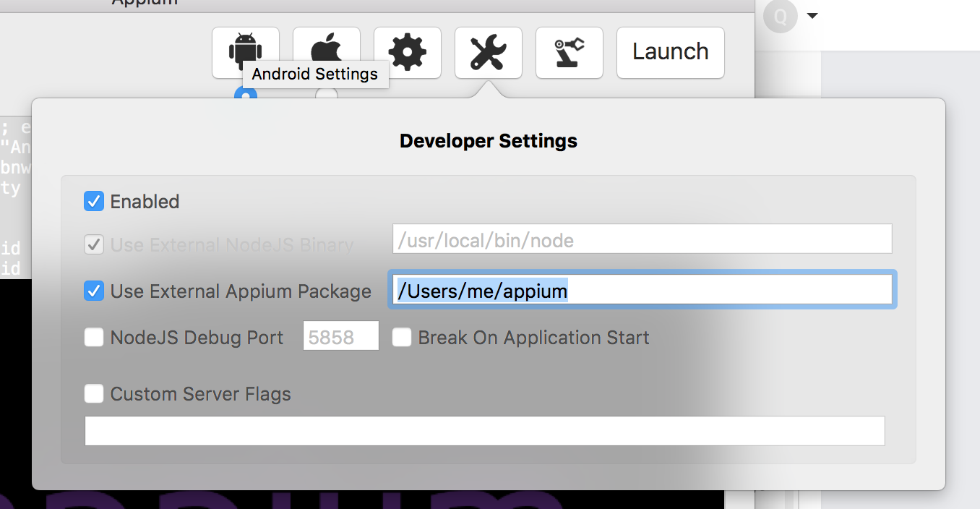
Task: Click the Developer Settings heading text
Action: 489,140
